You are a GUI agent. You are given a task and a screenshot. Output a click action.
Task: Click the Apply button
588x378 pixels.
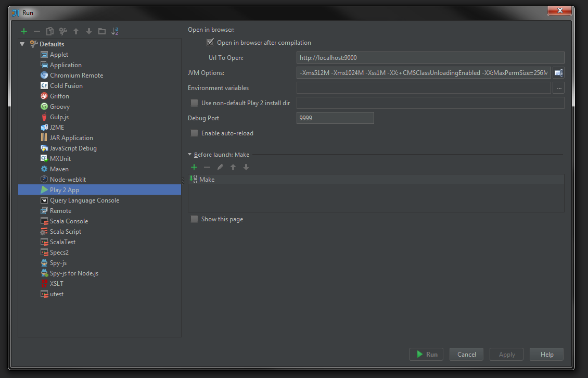coord(507,355)
